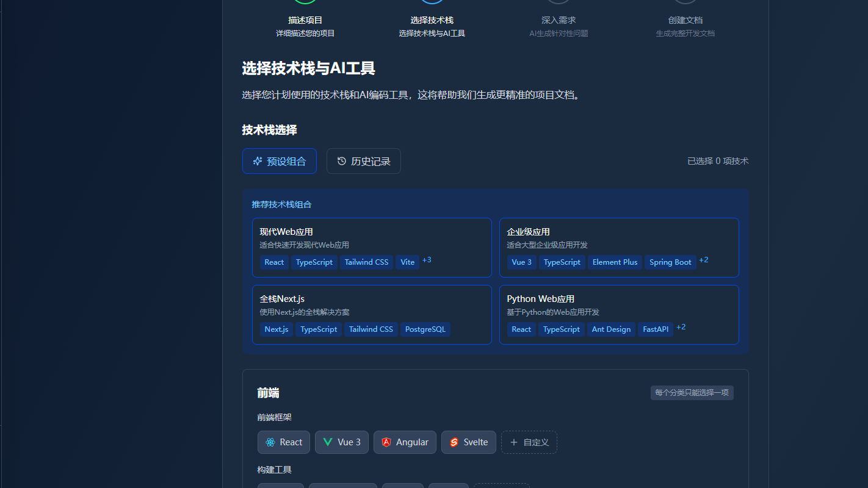Switch to the 预设组合 tab
The width and height of the screenshot is (868, 488).
280,161
